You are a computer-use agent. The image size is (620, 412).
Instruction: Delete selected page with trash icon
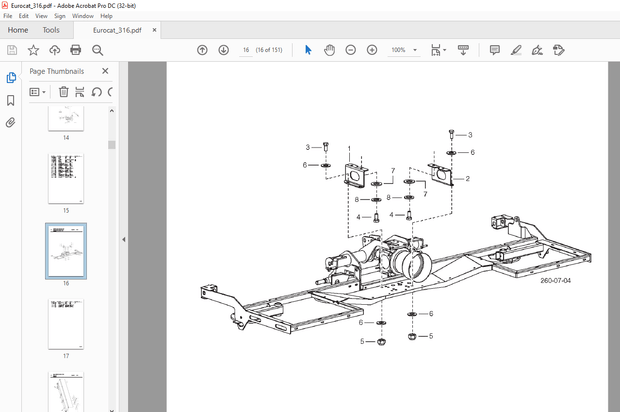pos(64,92)
